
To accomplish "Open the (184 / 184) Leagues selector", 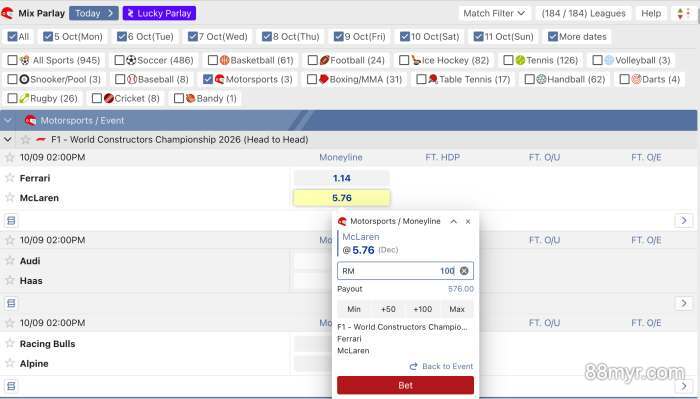I will [583, 13].
